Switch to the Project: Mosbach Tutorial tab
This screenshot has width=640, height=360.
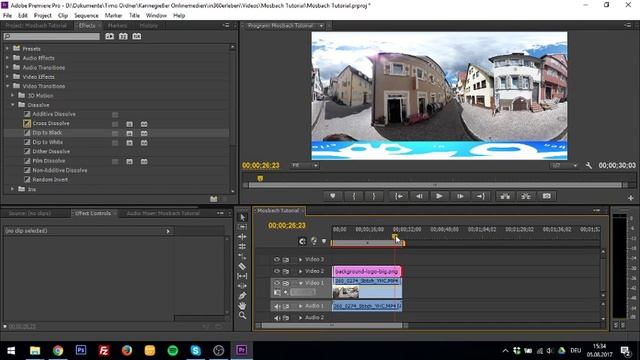coord(36,26)
